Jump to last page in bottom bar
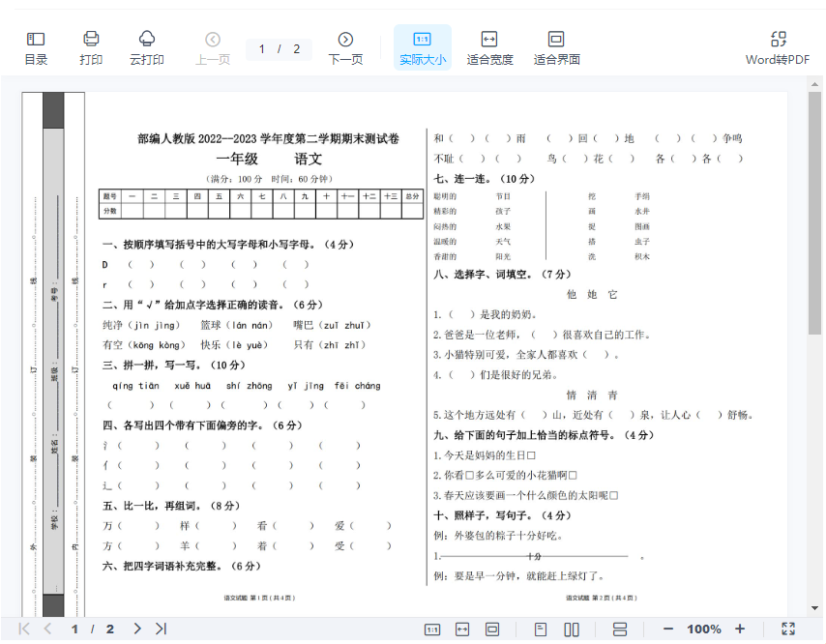 coord(162,629)
